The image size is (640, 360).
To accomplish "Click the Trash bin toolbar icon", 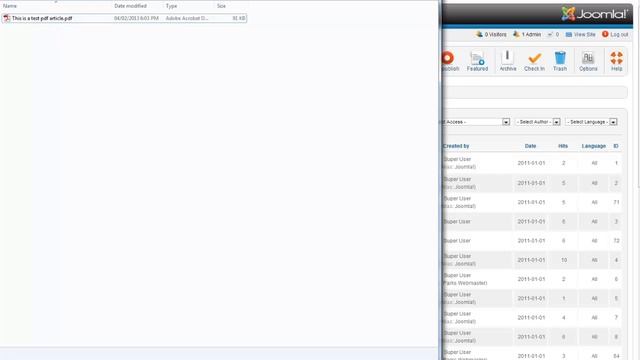I will pos(560,58).
